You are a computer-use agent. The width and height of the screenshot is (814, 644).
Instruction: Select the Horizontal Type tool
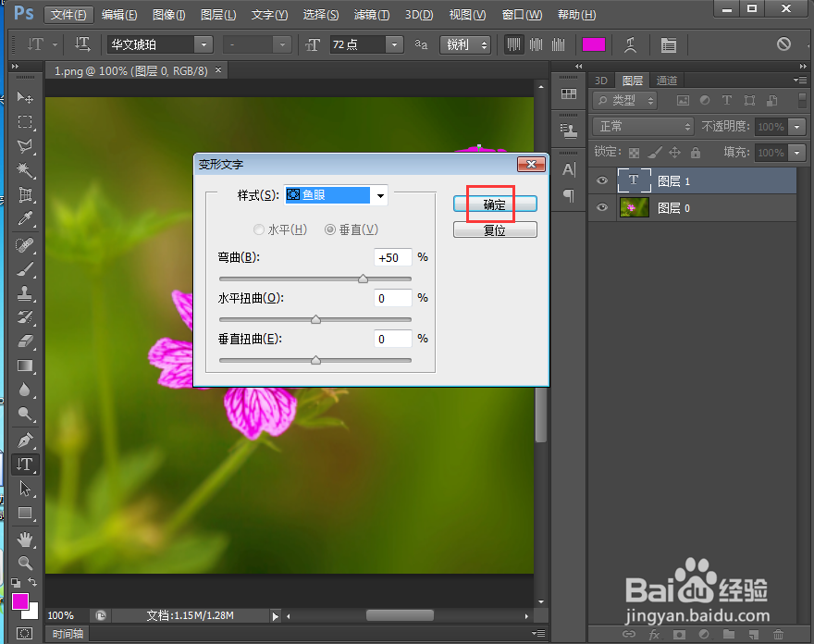pos(25,464)
